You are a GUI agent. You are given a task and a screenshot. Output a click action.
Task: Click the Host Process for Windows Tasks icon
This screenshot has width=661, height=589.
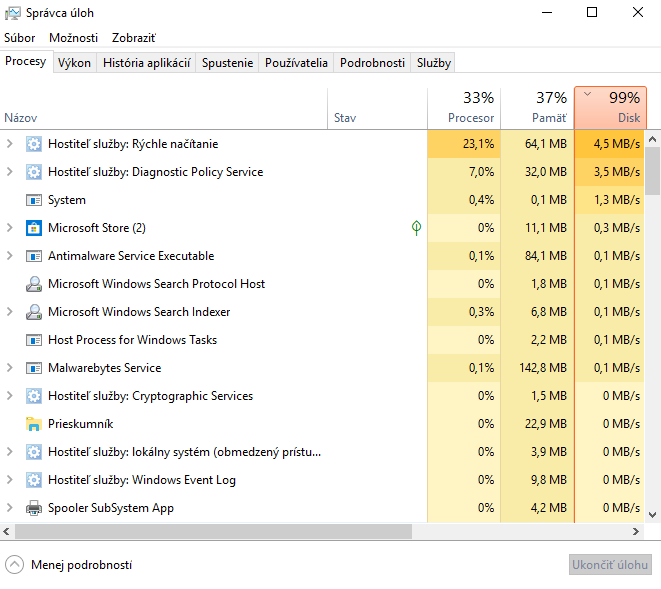coord(34,340)
